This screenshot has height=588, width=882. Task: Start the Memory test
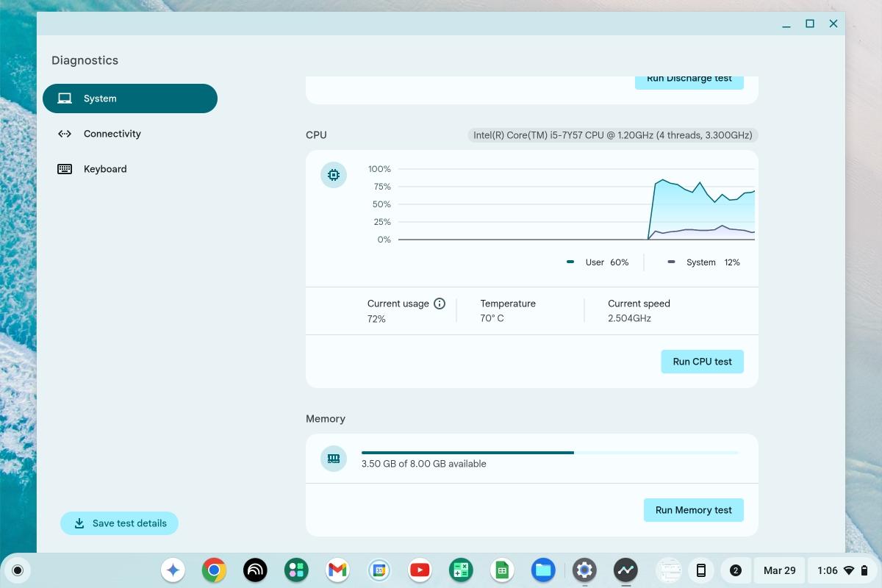pyautogui.click(x=693, y=510)
